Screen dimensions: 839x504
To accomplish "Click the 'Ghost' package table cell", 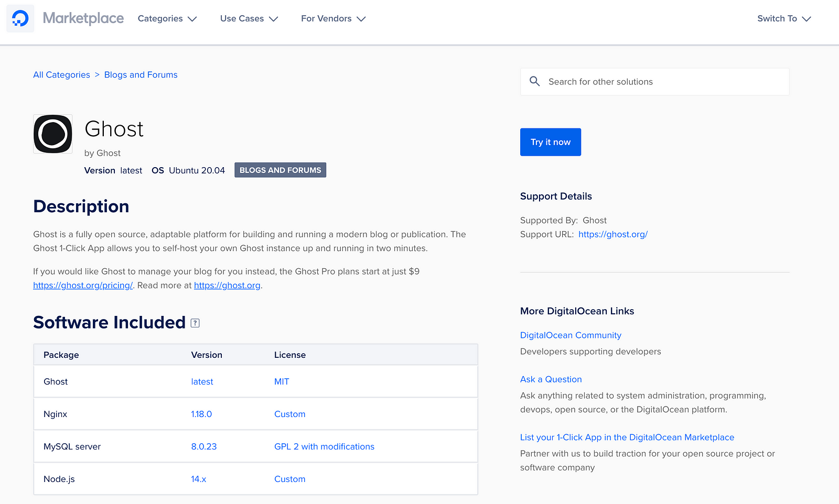I will (x=56, y=382).
